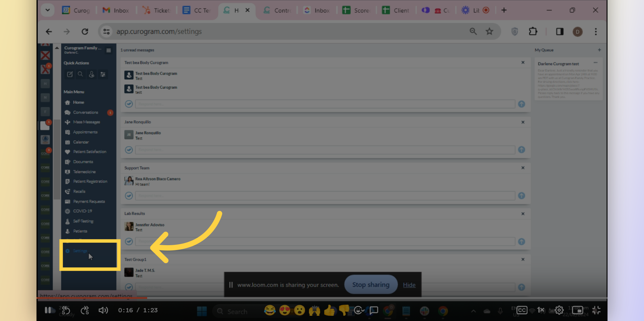644x321 pixels.
Task: Reload the page in the browser
Action: click(85, 32)
